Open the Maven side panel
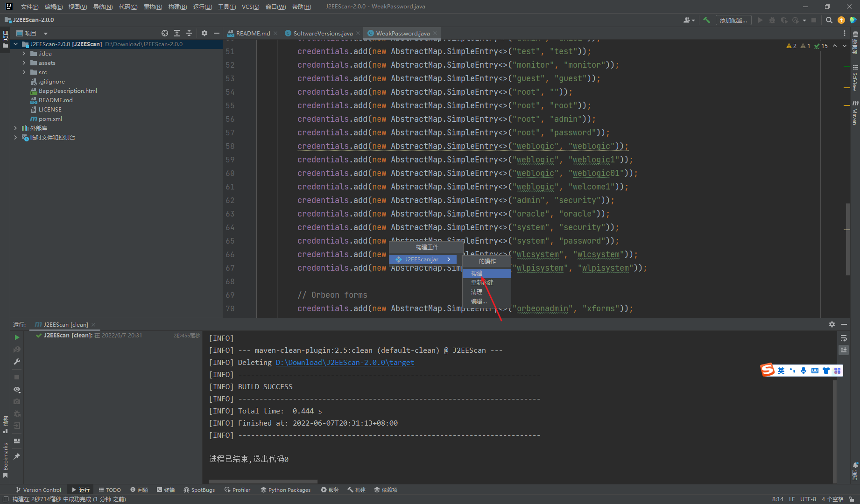Screen dimensions: 860x504 click(x=855, y=112)
